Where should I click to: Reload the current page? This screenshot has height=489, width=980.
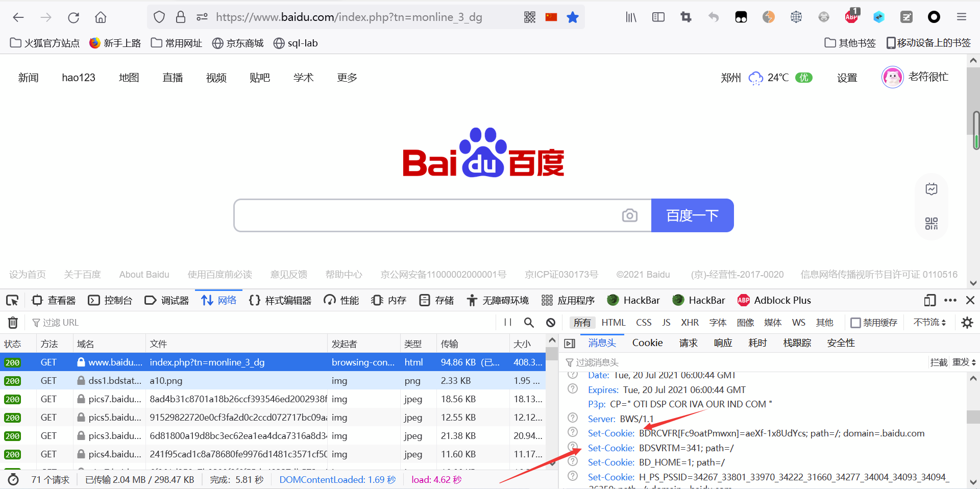click(x=73, y=17)
